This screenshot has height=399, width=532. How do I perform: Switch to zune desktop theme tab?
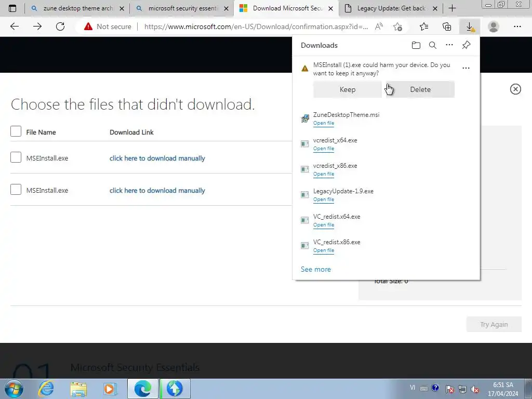pos(77,8)
